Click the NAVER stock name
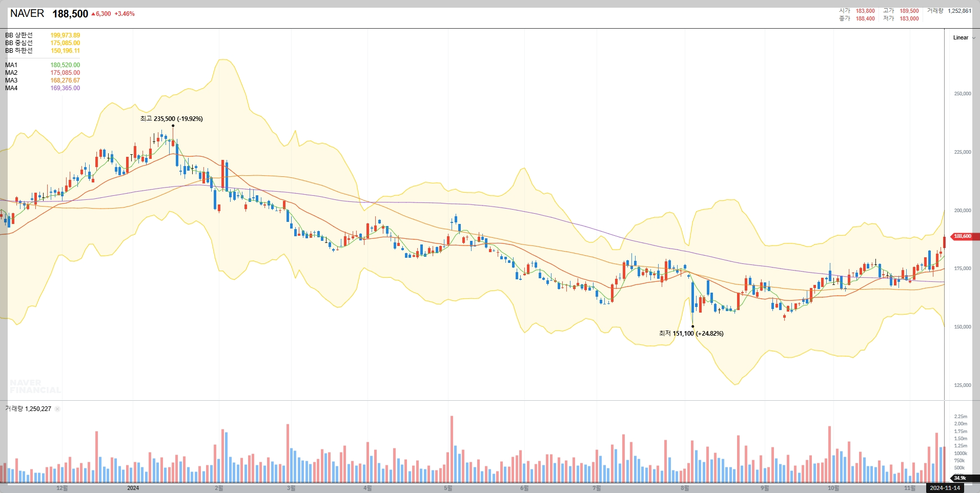The height and width of the screenshot is (493, 980). (x=27, y=13)
